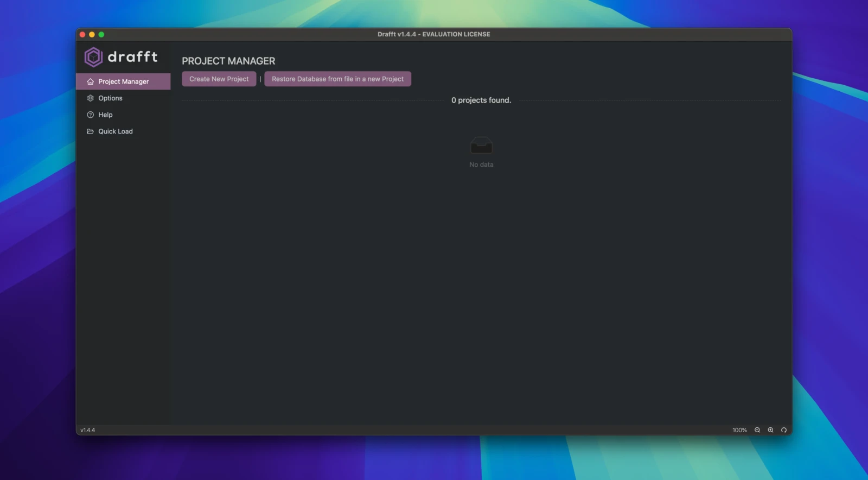Close the Drafft window with red button
This screenshot has height=480, width=868.
click(x=82, y=34)
